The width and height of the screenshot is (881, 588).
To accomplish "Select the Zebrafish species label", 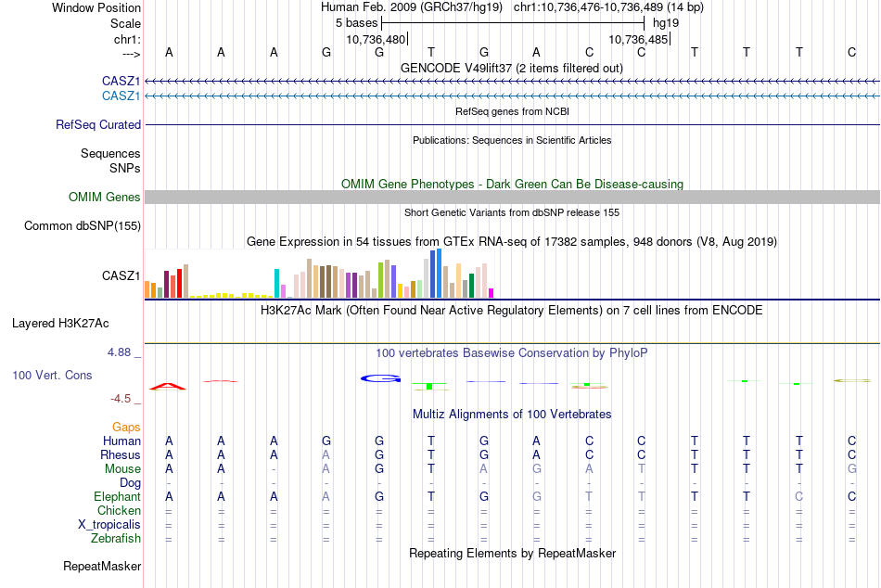I will (x=115, y=538).
